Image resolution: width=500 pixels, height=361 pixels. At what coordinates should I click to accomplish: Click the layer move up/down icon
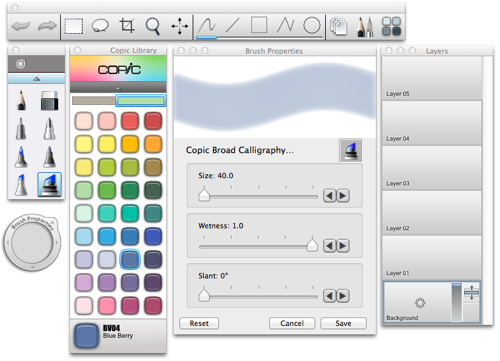[471, 293]
